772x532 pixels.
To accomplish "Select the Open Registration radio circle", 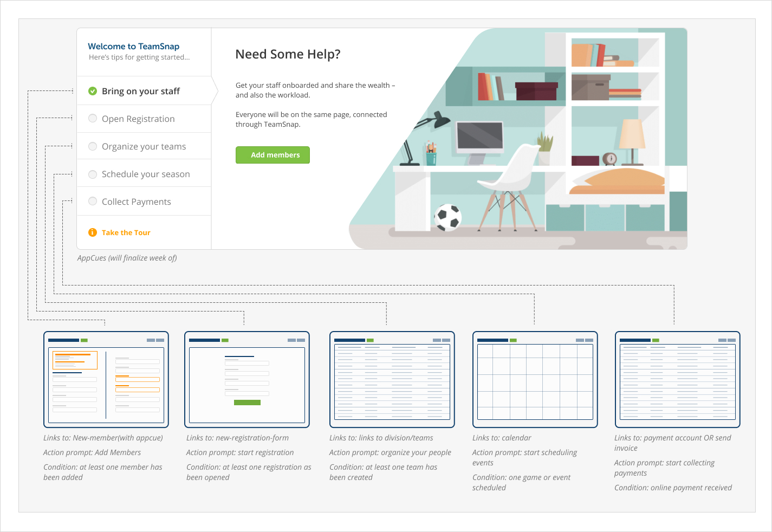I will (x=93, y=119).
